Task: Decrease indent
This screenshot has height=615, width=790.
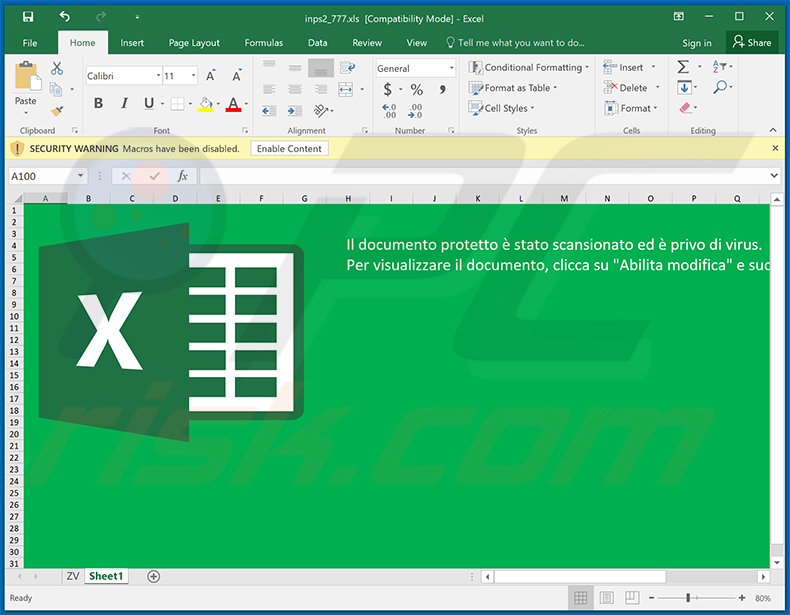Action: click(x=269, y=111)
